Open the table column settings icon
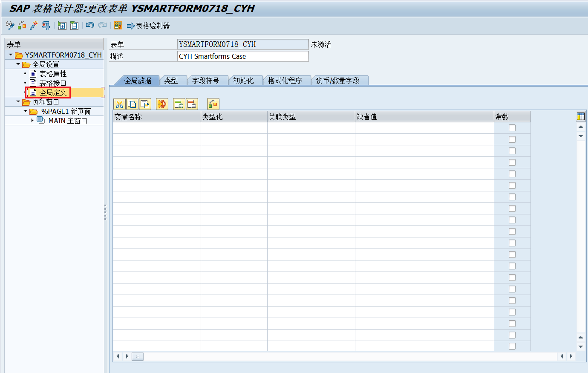588x373 pixels. [x=580, y=116]
